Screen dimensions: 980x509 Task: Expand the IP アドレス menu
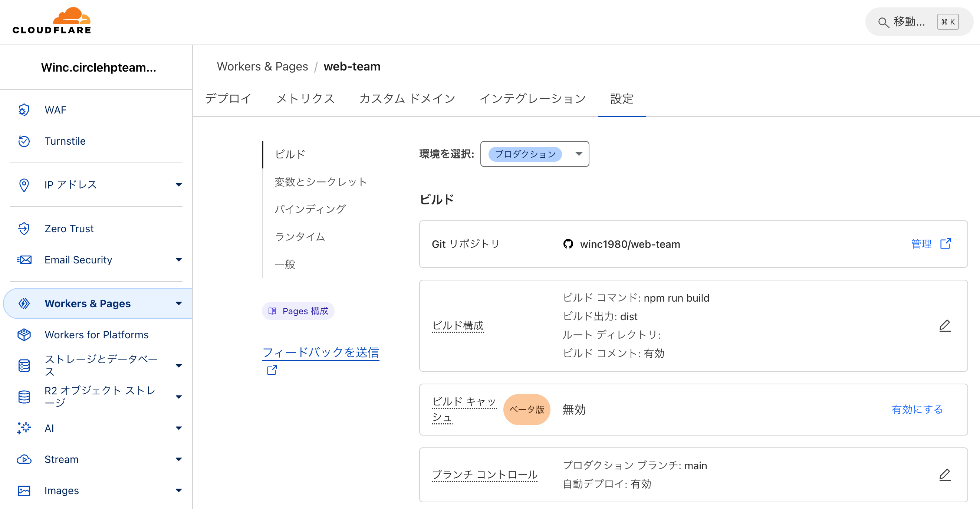178,185
